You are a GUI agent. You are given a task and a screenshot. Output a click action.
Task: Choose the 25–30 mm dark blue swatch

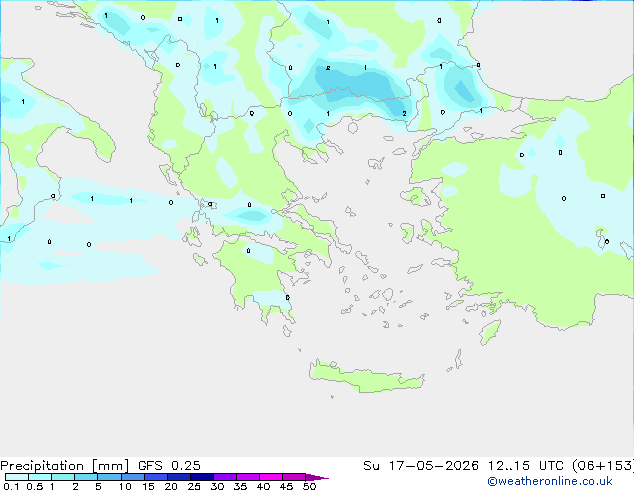tap(201, 477)
